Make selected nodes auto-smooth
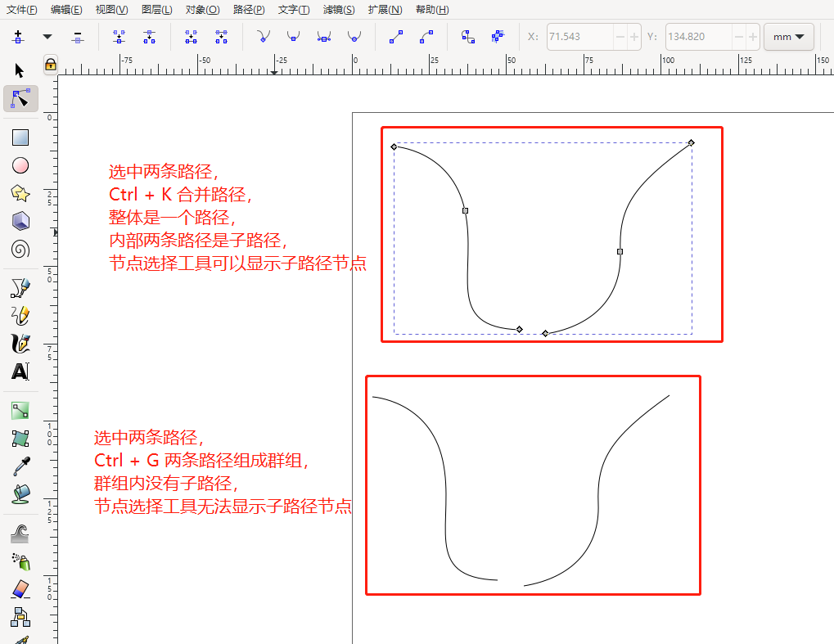This screenshot has width=834, height=644. coord(354,37)
